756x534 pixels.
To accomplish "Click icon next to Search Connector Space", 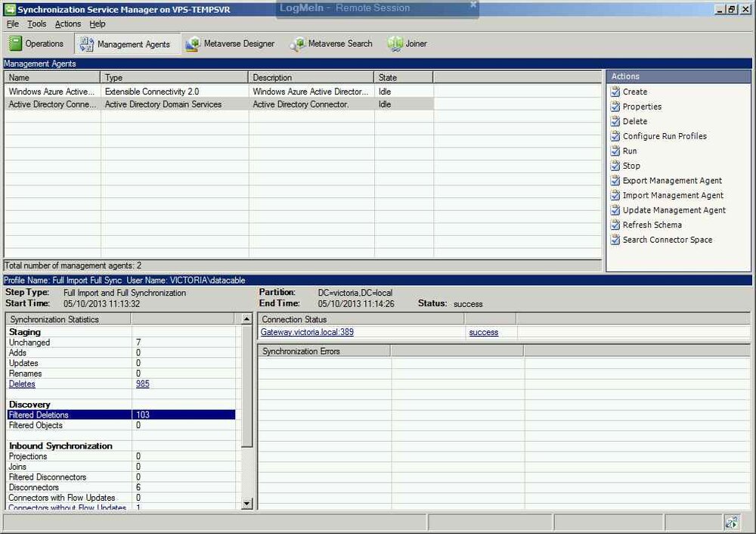I will tap(615, 240).
